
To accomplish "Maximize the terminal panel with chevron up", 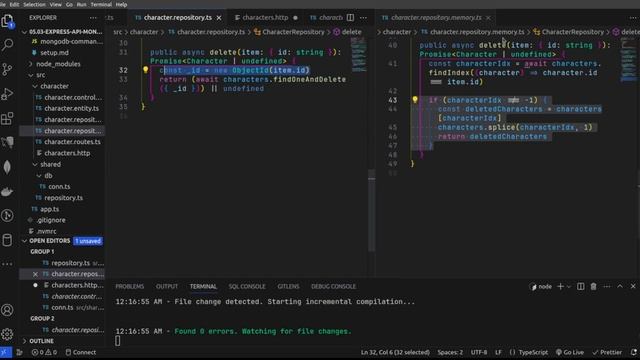I will click(620, 287).
